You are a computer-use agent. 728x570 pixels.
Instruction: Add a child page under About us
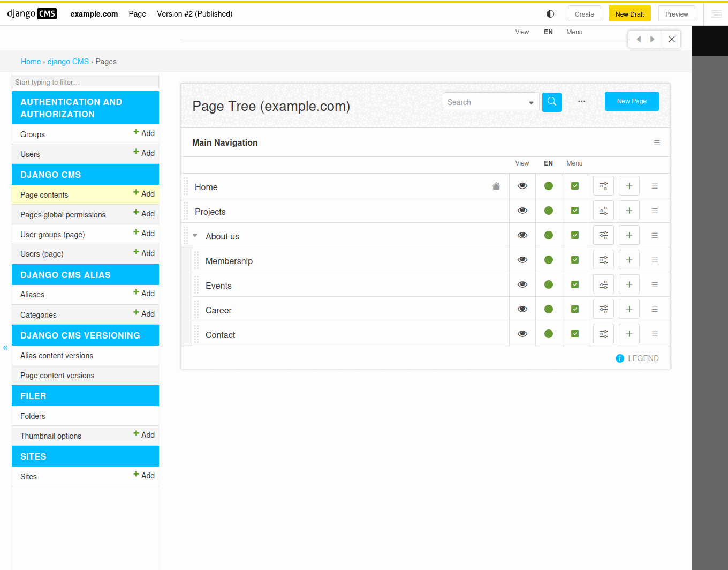(629, 235)
